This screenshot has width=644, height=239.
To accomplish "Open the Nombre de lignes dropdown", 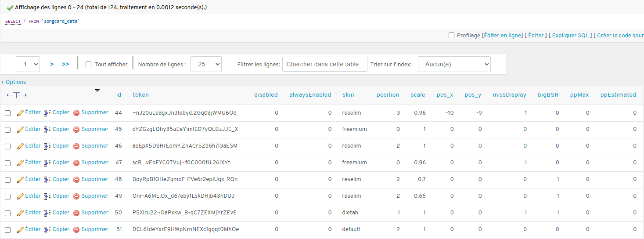I will click(206, 64).
